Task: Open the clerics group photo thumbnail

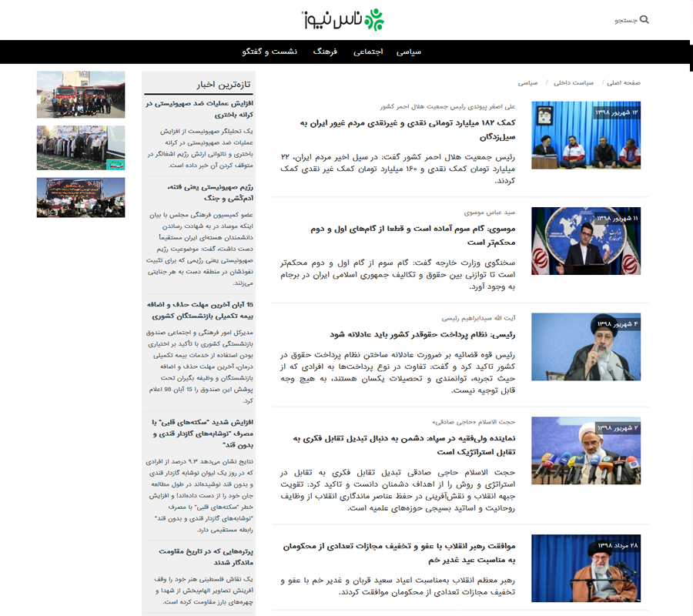Action: [81, 148]
